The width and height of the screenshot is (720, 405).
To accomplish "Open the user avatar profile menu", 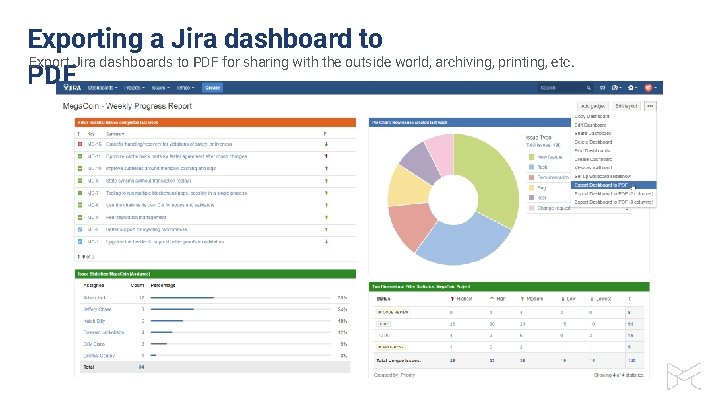I will tap(650, 88).
